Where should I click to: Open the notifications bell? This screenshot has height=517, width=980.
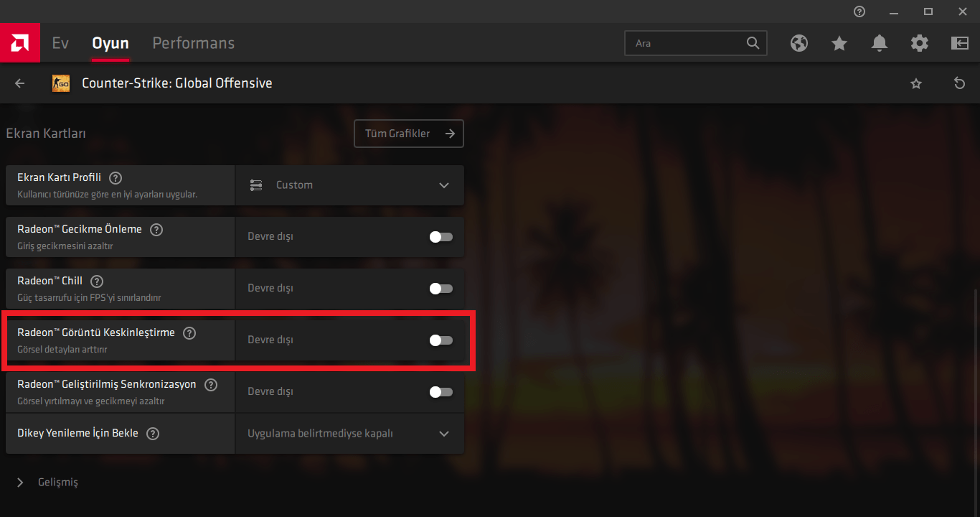click(880, 43)
